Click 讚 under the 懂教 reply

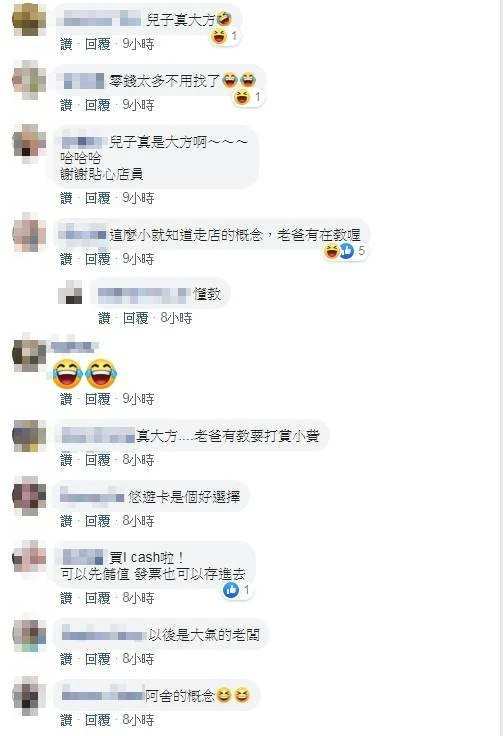[104, 318]
